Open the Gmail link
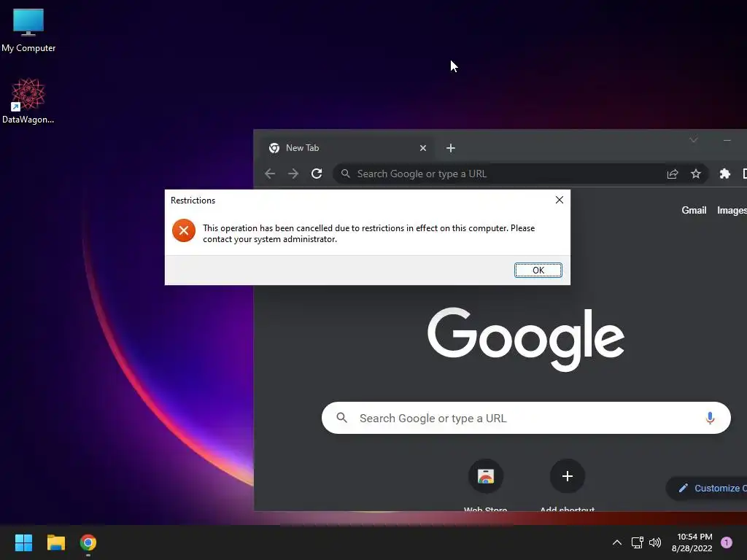 tap(694, 211)
